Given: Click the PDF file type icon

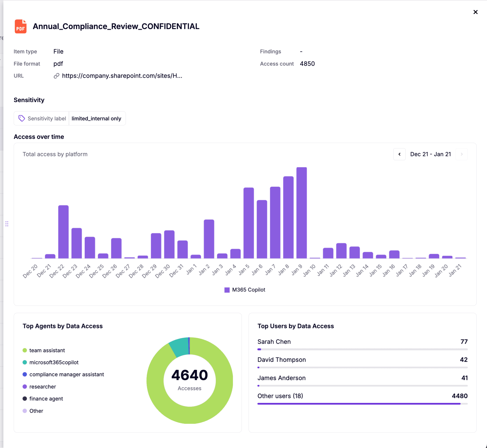Looking at the screenshot, I should click(20, 26).
